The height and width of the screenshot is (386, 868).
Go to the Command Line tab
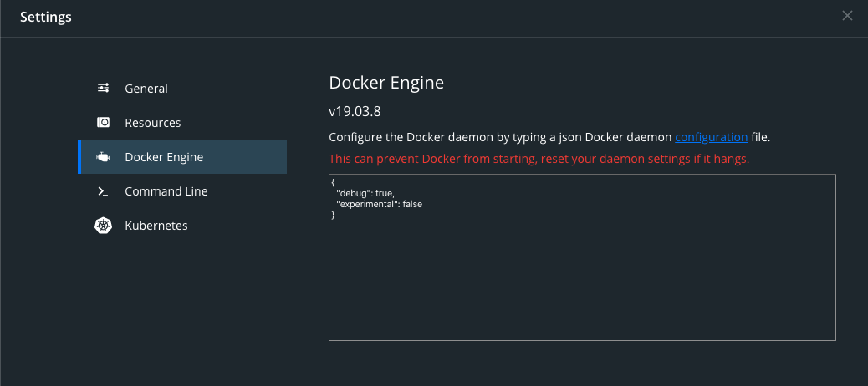[x=182, y=191]
